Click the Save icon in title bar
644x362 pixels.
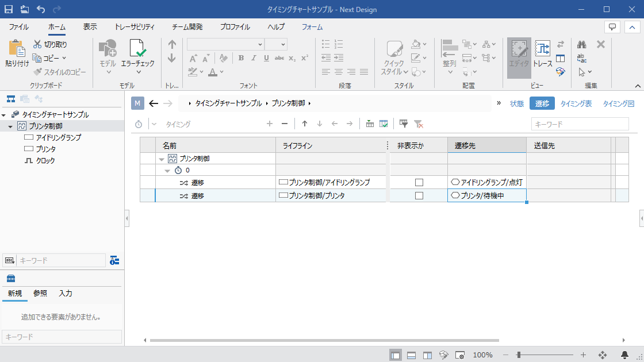(8, 9)
